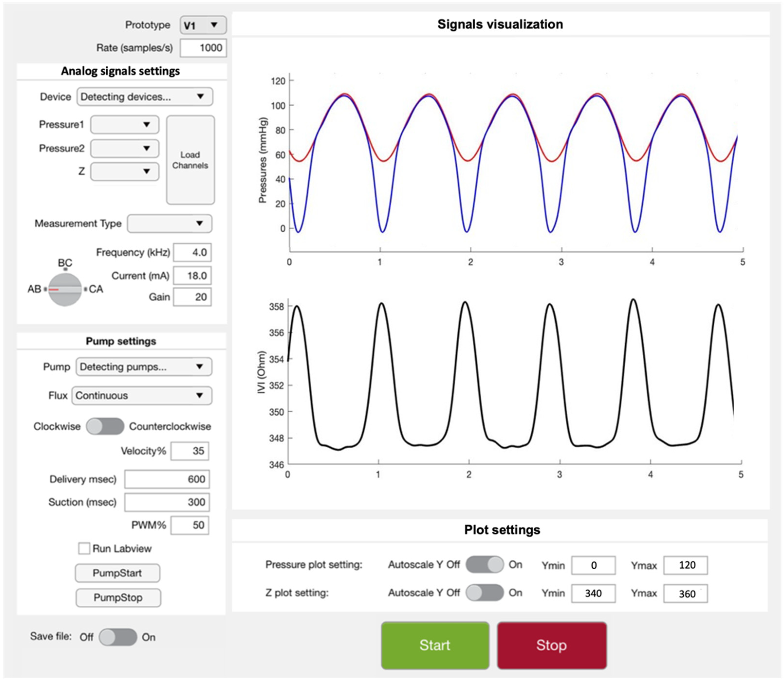Open the Pressure2 channel dropdown

(124, 148)
